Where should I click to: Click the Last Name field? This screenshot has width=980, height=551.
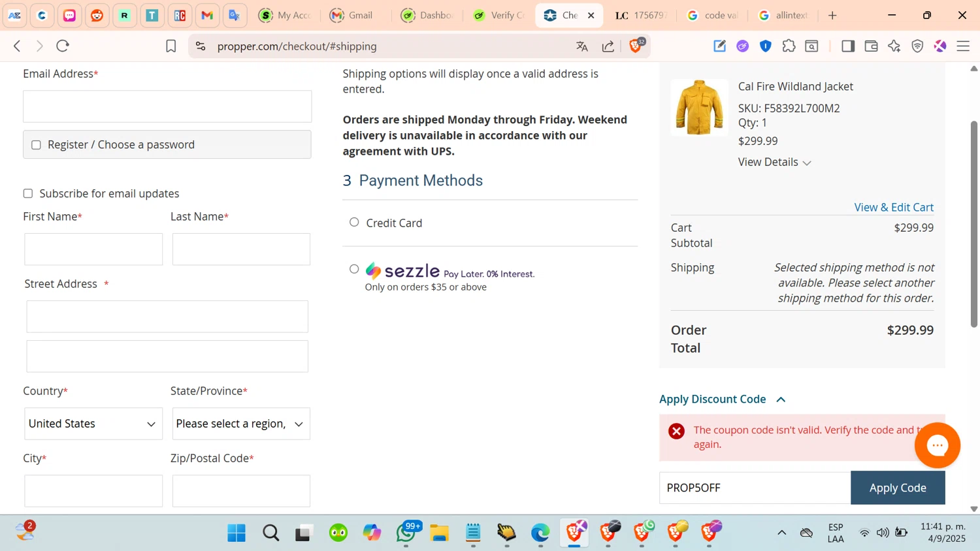click(x=241, y=249)
